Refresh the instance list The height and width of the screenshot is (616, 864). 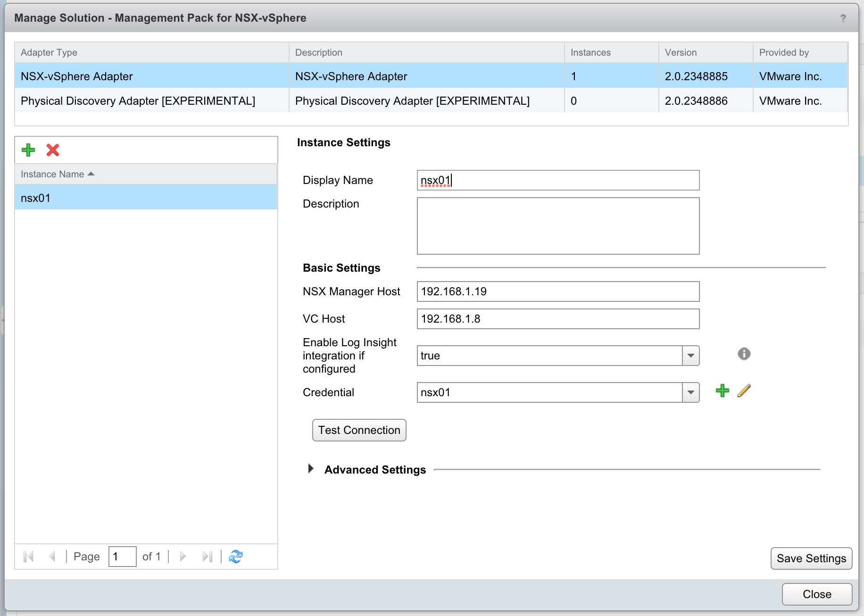(236, 557)
